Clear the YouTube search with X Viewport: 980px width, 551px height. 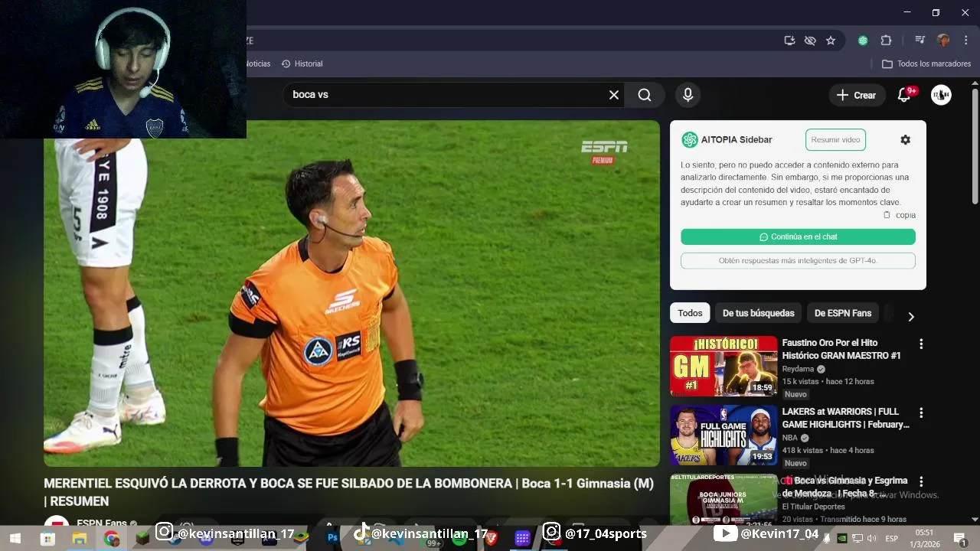click(x=614, y=95)
